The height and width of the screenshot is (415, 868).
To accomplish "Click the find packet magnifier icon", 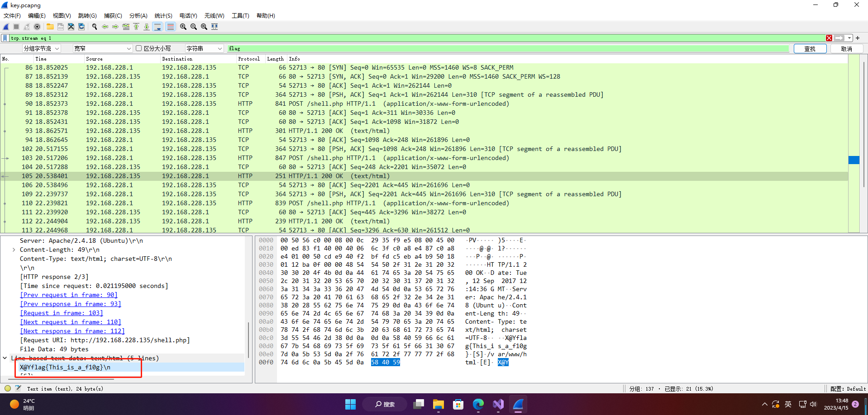I will 95,27.
